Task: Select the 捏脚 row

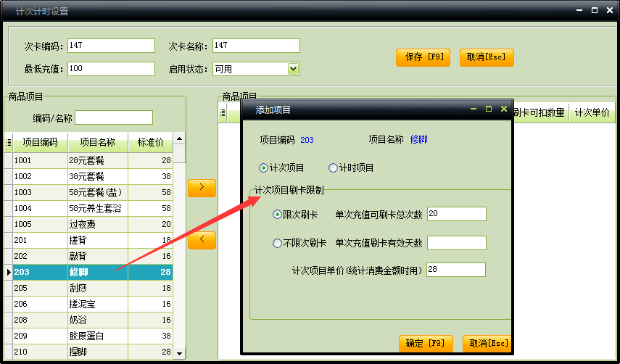Action: [89, 352]
